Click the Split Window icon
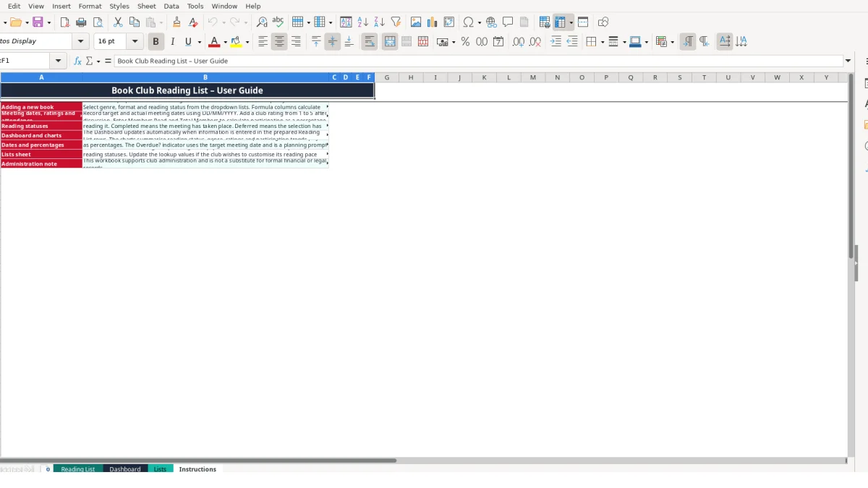 click(x=583, y=22)
